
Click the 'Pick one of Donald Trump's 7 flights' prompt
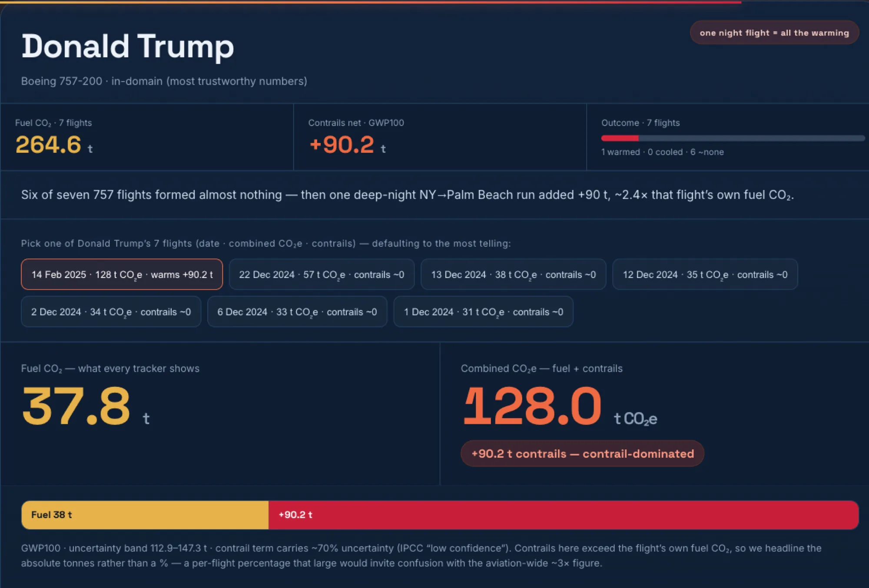tap(266, 243)
